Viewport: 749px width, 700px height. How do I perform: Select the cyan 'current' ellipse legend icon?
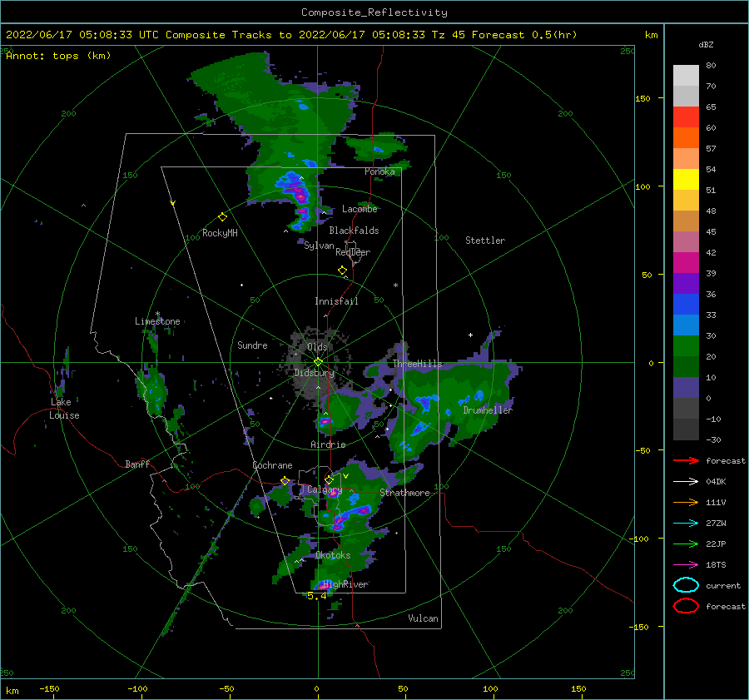[x=686, y=585]
